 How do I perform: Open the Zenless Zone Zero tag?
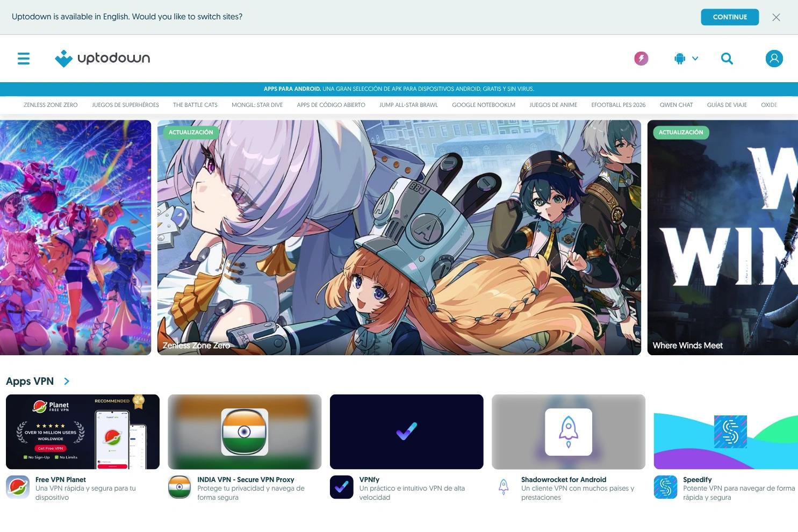coord(51,105)
